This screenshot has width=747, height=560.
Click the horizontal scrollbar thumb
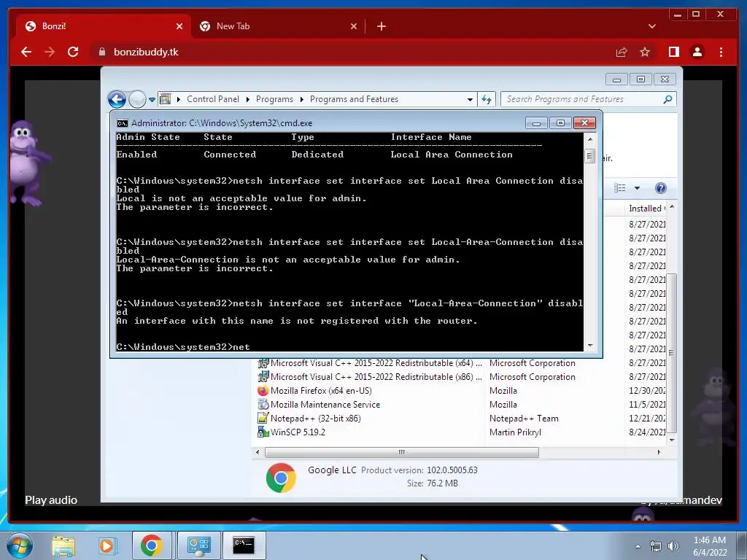(x=402, y=452)
